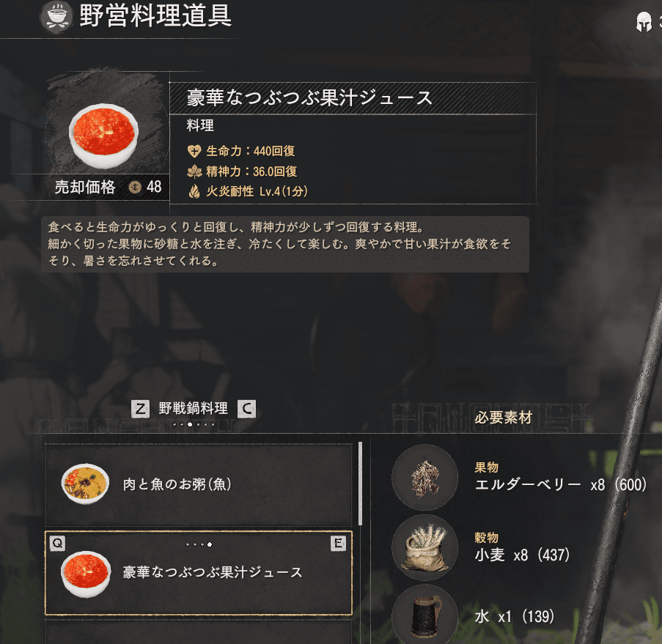The image size is (662, 644).
Task: Click the silver coin icon beside 売却価格
Action: click(x=135, y=187)
